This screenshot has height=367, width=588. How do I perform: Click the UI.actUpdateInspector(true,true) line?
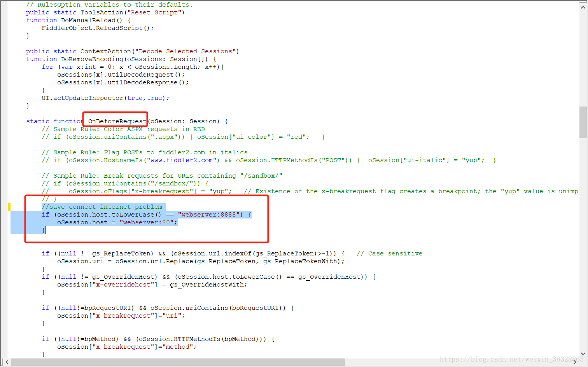tap(106, 98)
